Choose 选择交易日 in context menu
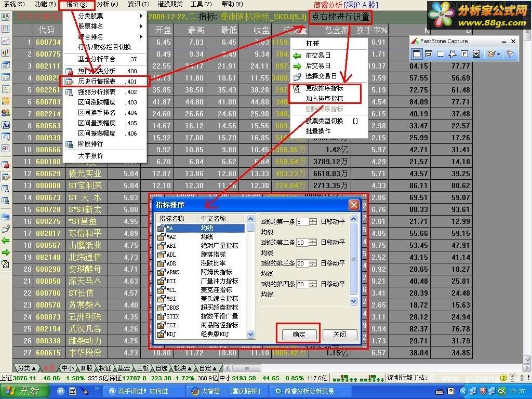 [x=321, y=76]
